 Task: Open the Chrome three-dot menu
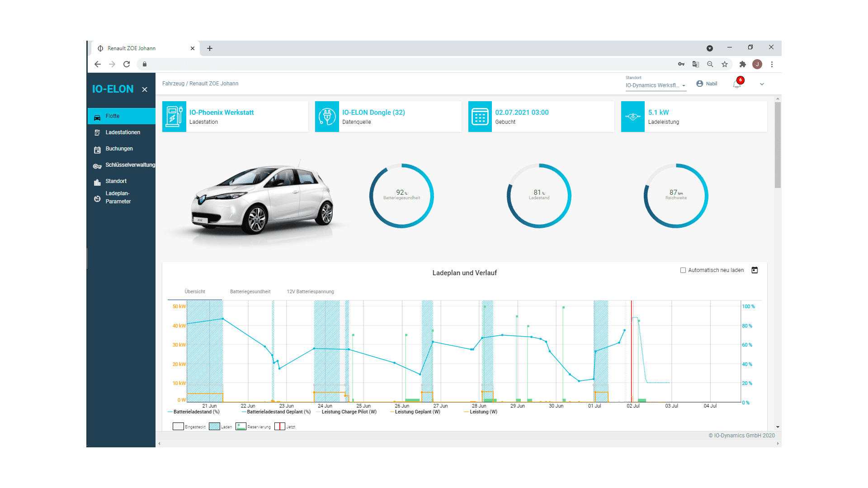(x=772, y=64)
